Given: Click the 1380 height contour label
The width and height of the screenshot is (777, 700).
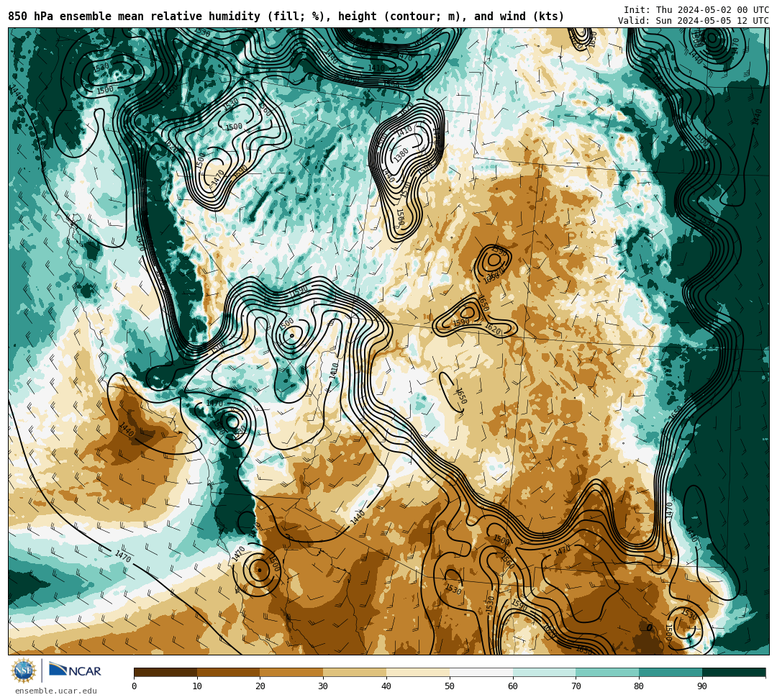Looking at the screenshot, I should [x=401, y=154].
